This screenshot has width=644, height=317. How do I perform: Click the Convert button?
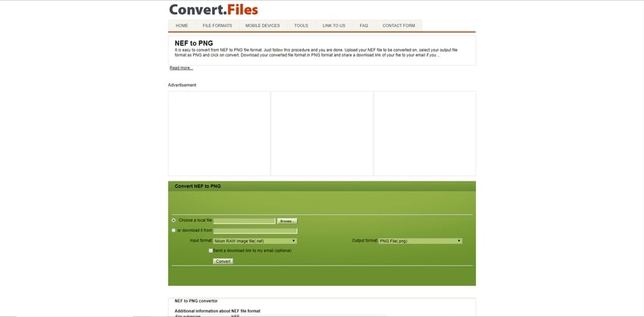click(223, 261)
